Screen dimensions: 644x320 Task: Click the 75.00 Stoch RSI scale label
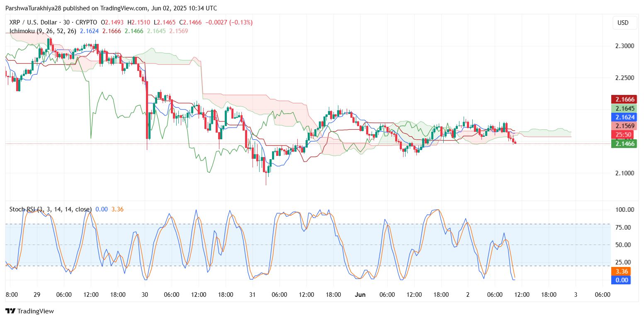tap(623, 227)
